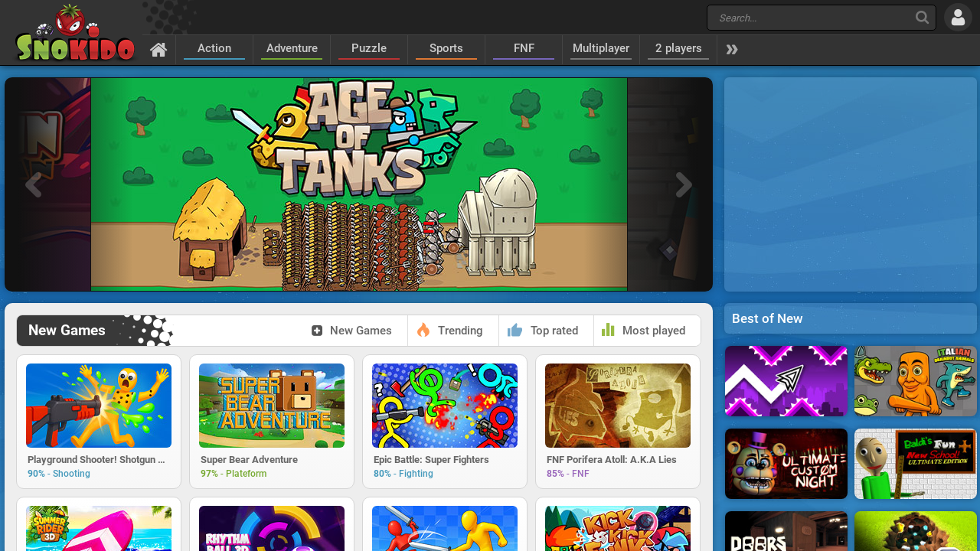Click the purple FNF genre link
This screenshot has height=551, width=980.
tap(580, 474)
